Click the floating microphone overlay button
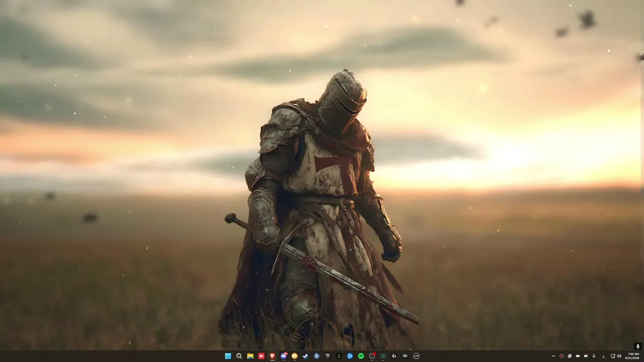The width and height of the screenshot is (644, 362). (637, 346)
